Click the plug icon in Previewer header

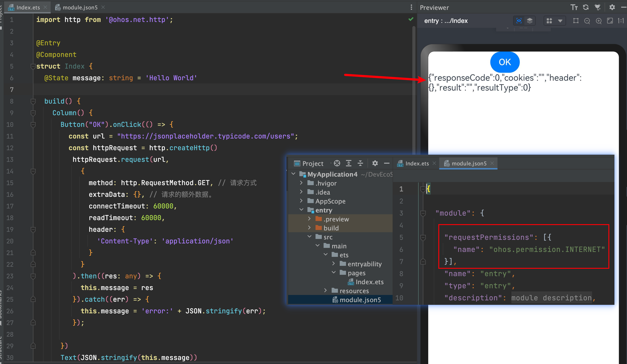point(598,7)
